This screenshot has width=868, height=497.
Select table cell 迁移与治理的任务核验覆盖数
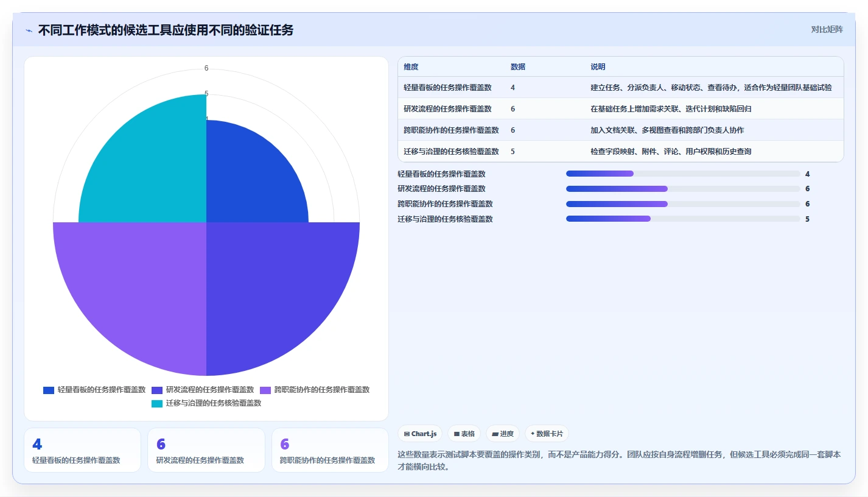451,152
